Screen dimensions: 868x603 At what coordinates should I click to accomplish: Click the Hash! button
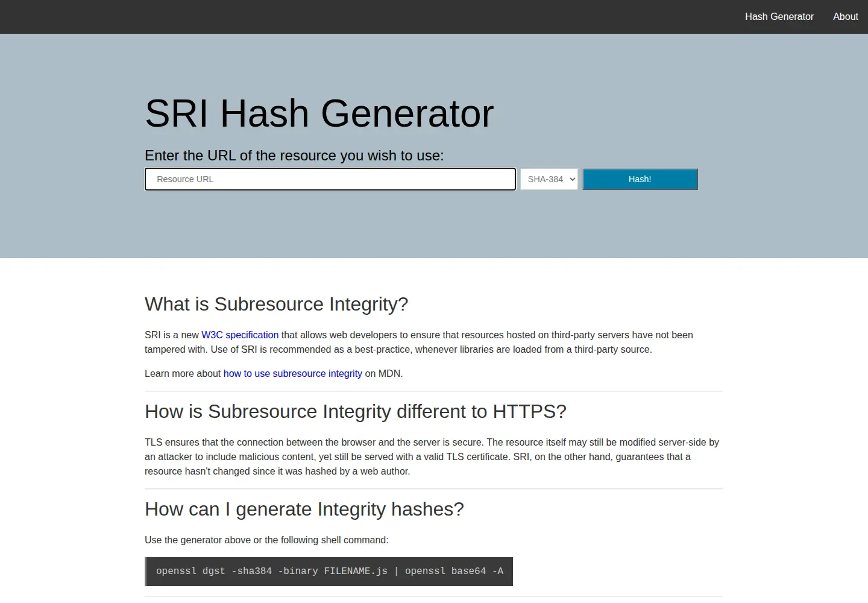(640, 179)
